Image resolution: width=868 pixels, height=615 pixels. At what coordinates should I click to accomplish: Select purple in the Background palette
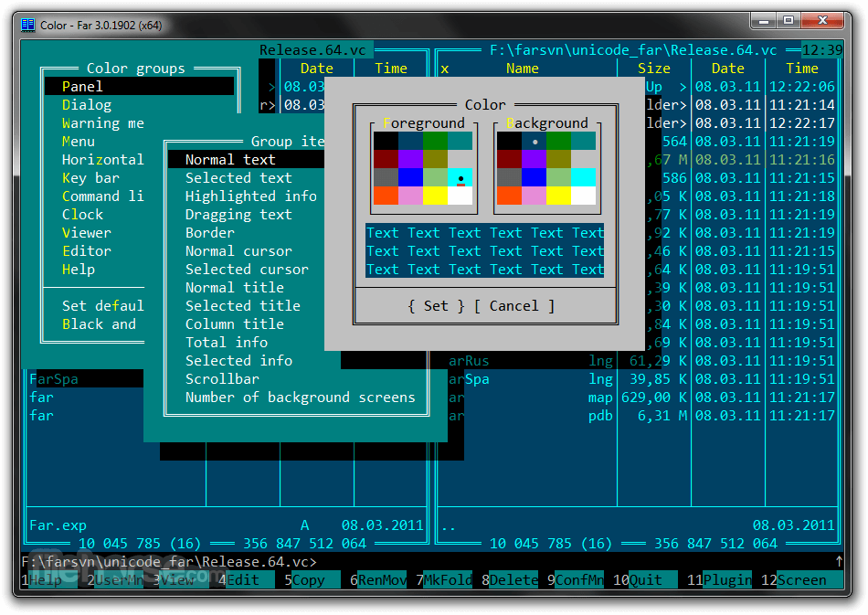[x=535, y=159]
